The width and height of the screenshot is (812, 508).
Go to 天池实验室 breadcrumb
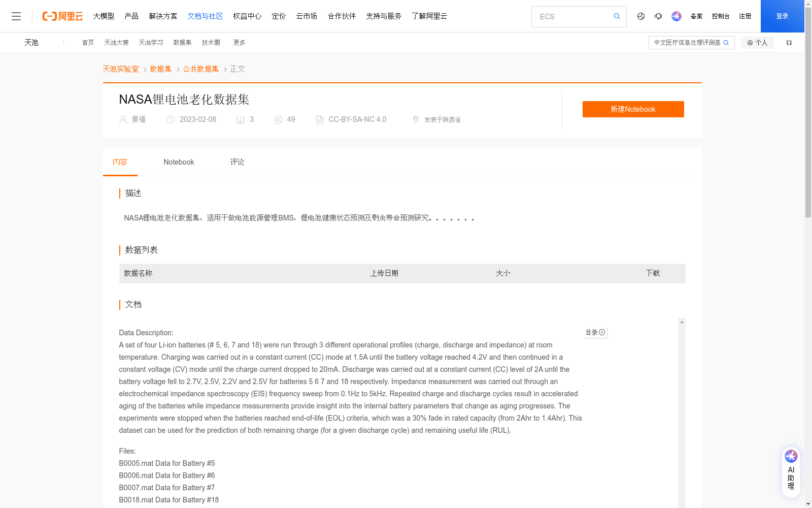121,69
